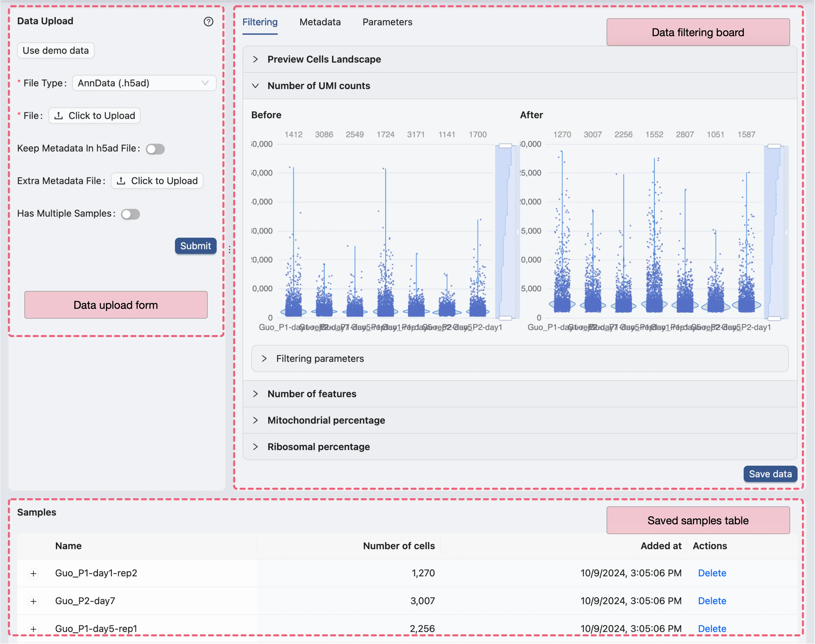This screenshot has width=815, height=644.
Task: Expand the Guo_P1-day1-rep2 row plus icon
Action: point(33,573)
